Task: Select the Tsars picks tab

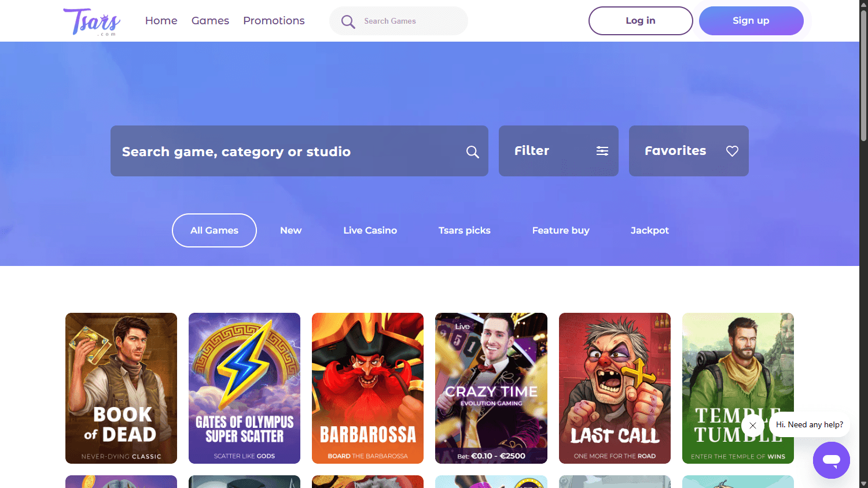Action: tap(465, 230)
